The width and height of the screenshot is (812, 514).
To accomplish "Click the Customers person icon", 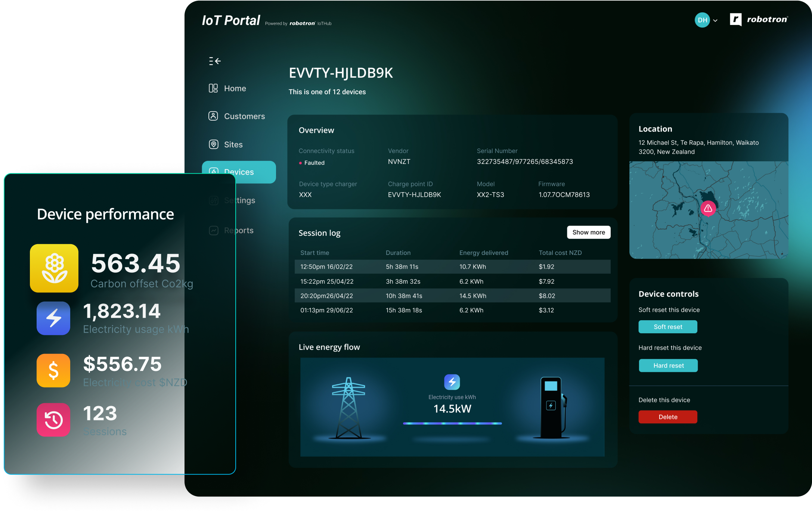I will [x=213, y=116].
